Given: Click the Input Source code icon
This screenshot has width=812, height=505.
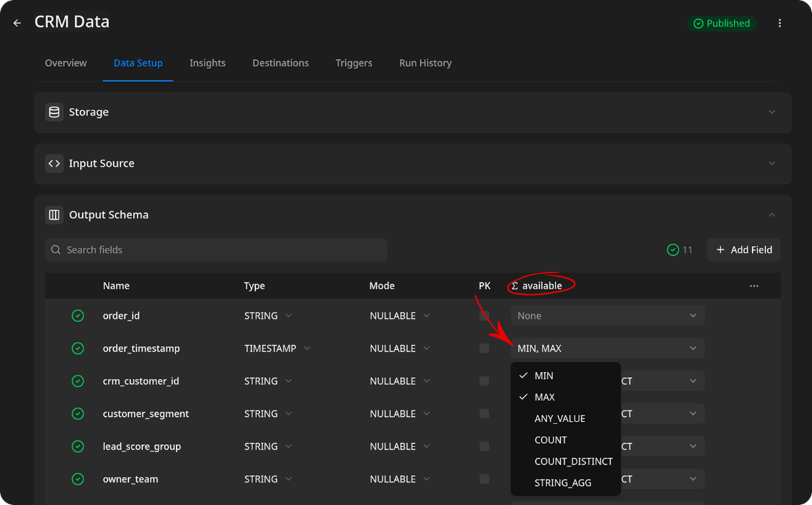Looking at the screenshot, I should (x=55, y=163).
